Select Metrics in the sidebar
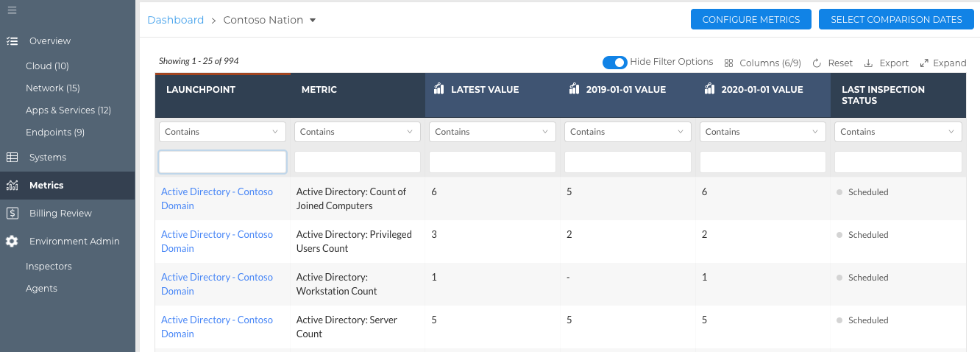The height and width of the screenshot is (352, 980). pyautogui.click(x=46, y=186)
